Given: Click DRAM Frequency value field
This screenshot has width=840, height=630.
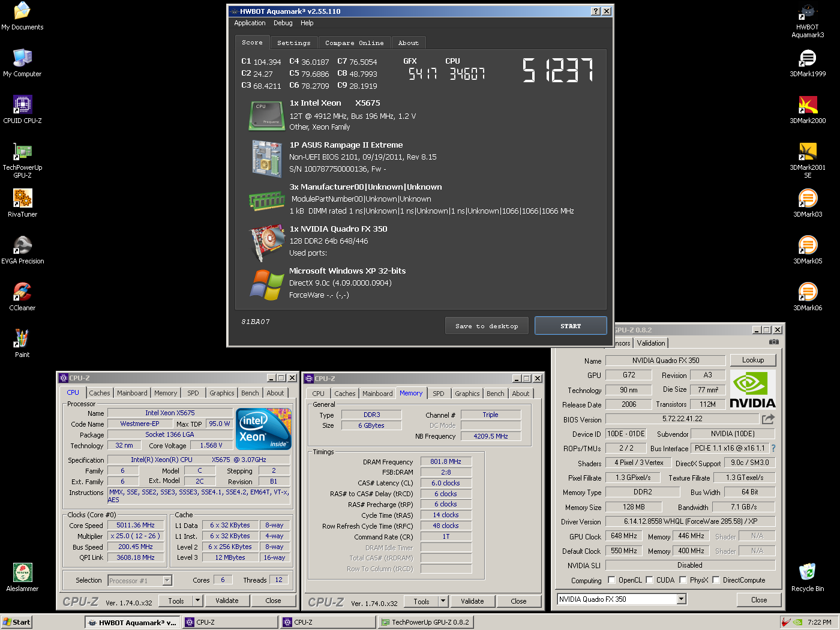Looking at the screenshot, I should pyautogui.click(x=446, y=461).
